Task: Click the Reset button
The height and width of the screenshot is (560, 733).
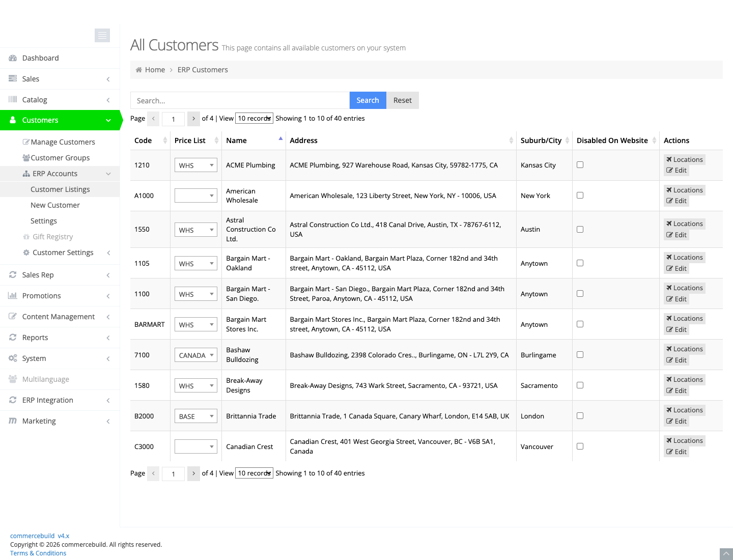Action: tap(403, 100)
